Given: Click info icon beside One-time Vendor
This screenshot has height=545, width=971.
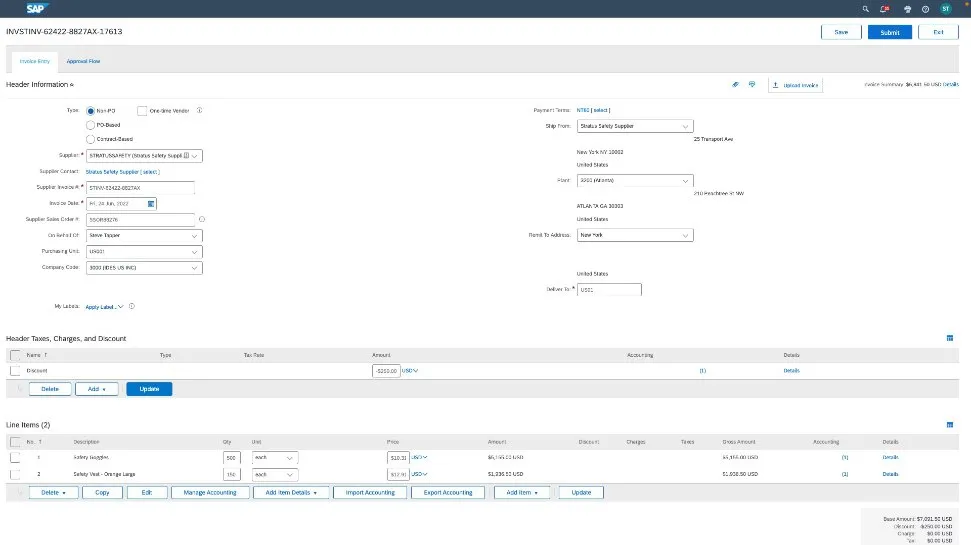Looking at the screenshot, I should click(x=201, y=110).
